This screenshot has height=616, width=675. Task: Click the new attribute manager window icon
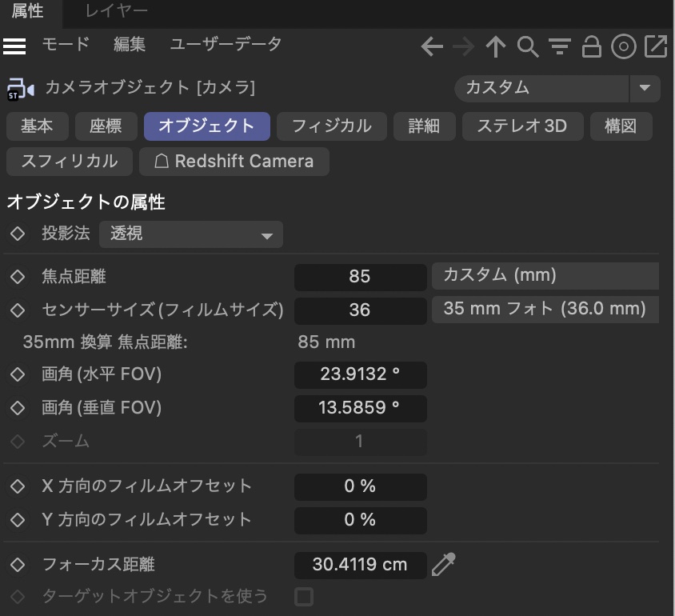(656, 47)
